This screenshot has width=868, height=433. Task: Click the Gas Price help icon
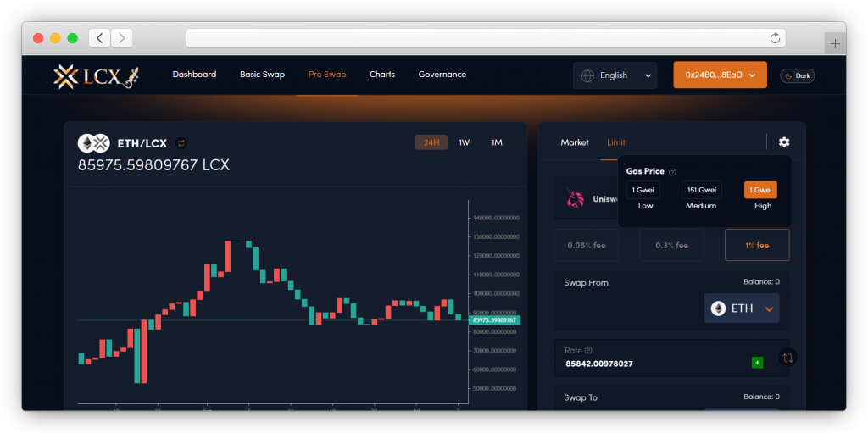(x=672, y=172)
